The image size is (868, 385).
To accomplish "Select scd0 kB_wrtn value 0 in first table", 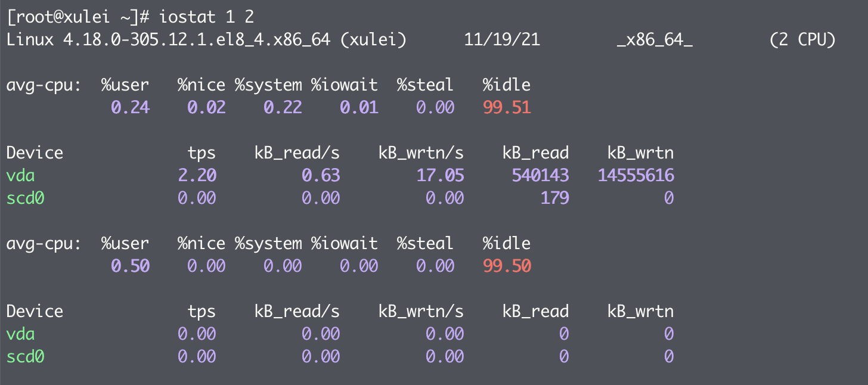I will 669,198.
